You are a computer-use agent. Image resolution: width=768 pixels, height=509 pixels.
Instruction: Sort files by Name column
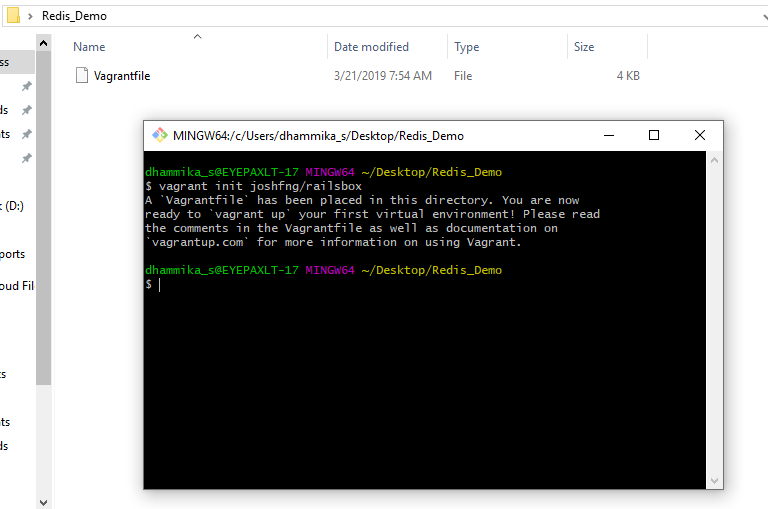pos(89,47)
